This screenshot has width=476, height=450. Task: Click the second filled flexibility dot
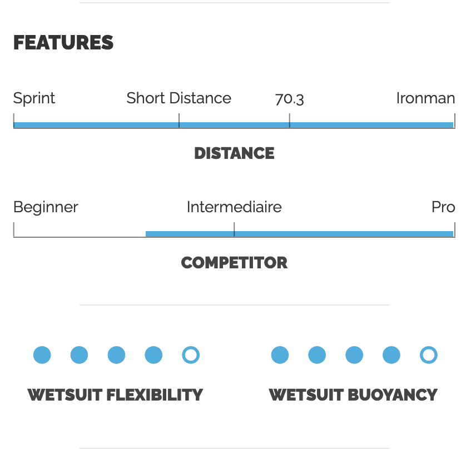pos(80,355)
